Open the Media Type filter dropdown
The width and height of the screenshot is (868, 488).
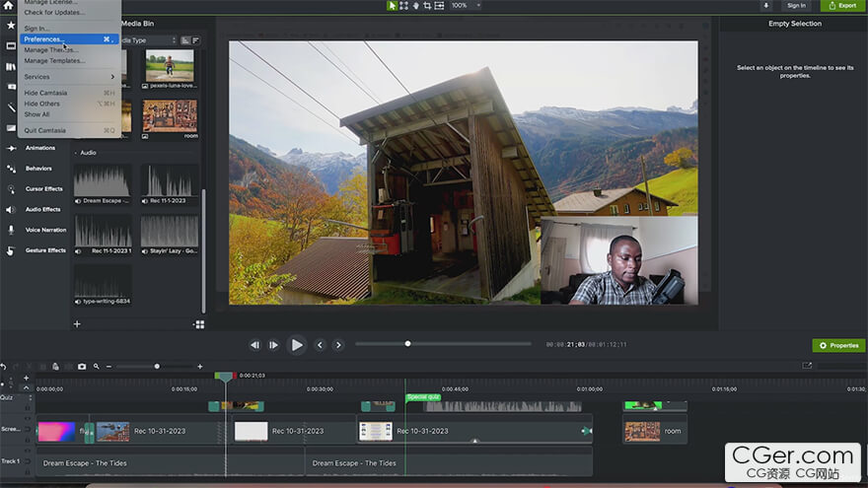coord(148,40)
